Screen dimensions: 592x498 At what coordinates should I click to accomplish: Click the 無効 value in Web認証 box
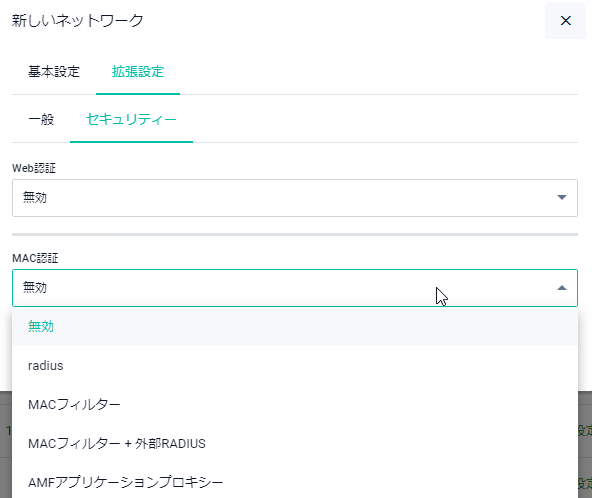coord(35,197)
